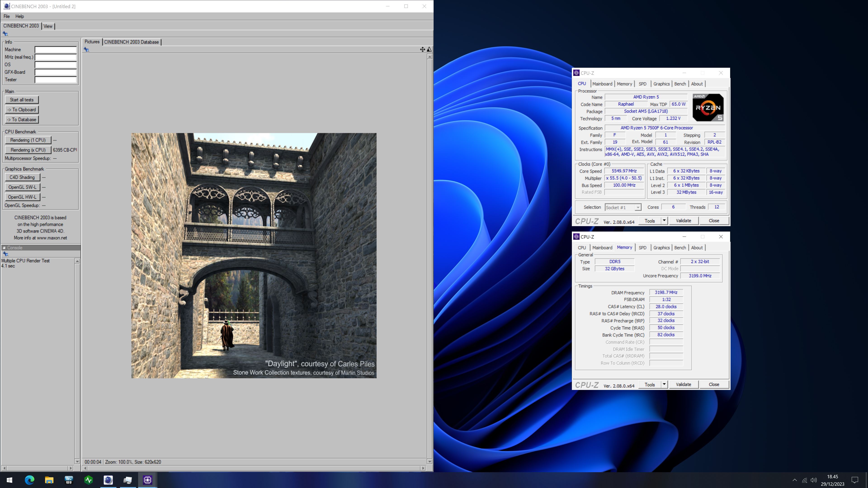This screenshot has width=868, height=488.
Task: Open About tab in lower CPU-Z
Action: click(697, 248)
